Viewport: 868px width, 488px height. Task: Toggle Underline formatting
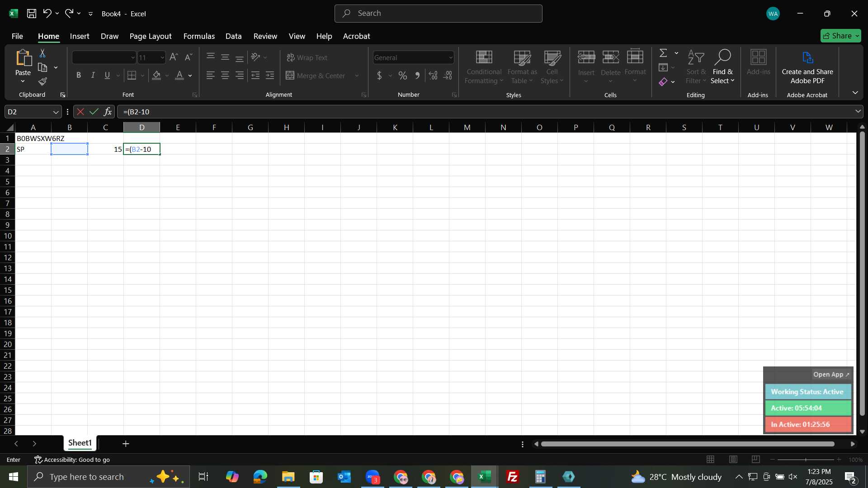[x=108, y=75]
